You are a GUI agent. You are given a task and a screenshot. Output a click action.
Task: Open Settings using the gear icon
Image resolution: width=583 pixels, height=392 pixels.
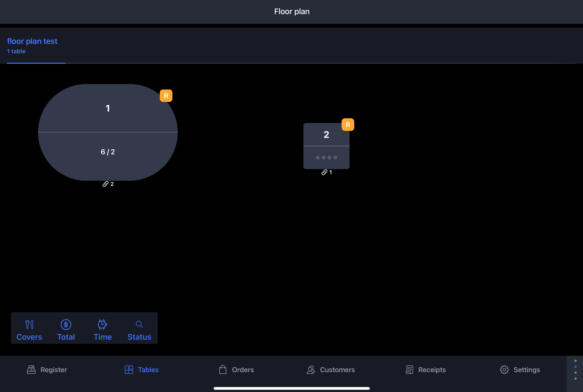point(504,370)
